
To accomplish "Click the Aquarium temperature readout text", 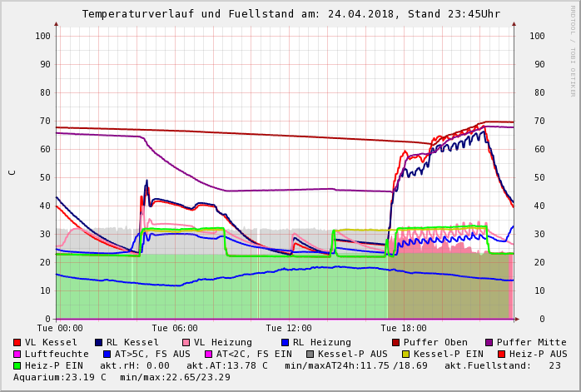I will pyautogui.click(x=60, y=377).
